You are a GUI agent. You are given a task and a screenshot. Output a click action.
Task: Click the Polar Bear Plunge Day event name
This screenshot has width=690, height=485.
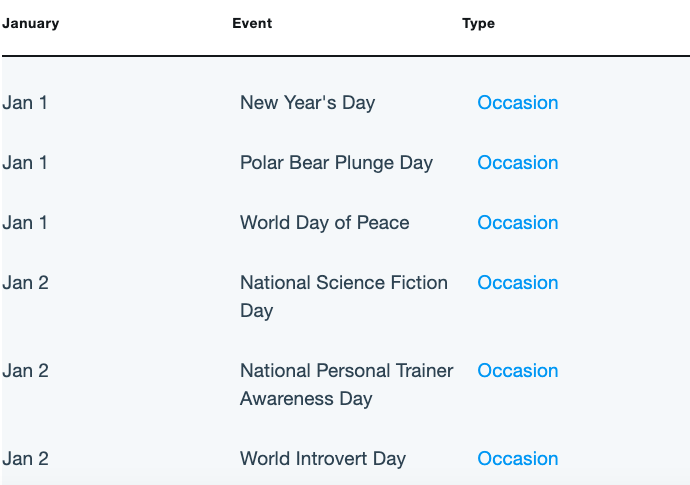(x=336, y=163)
